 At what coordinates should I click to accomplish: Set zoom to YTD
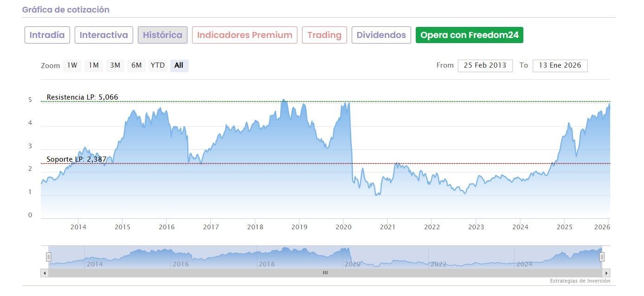[x=158, y=65]
